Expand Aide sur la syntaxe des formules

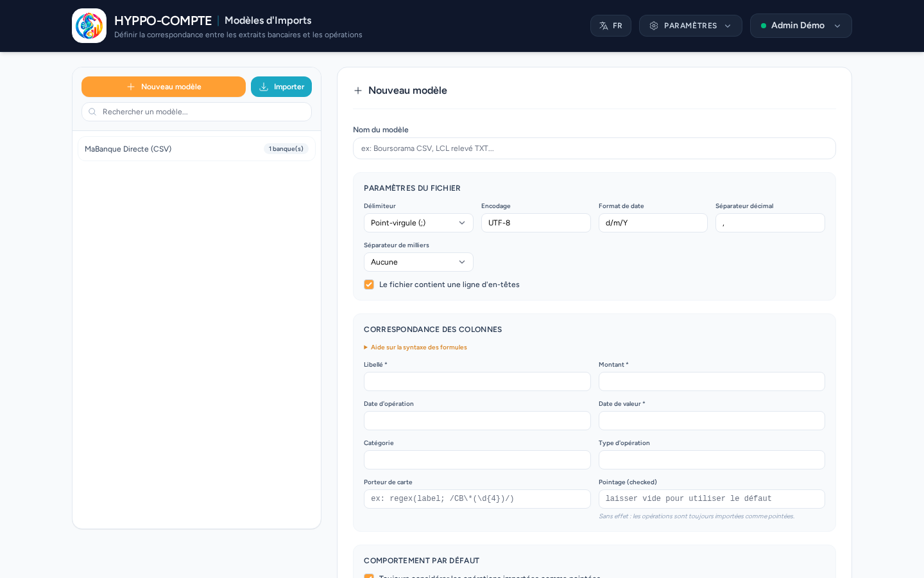pos(415,347)
